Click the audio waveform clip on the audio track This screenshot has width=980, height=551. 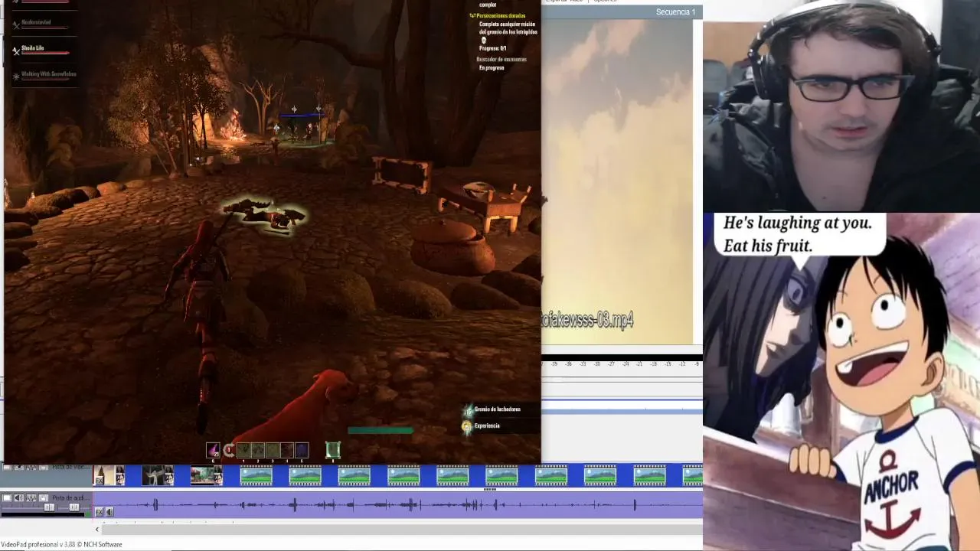(397, 504)
